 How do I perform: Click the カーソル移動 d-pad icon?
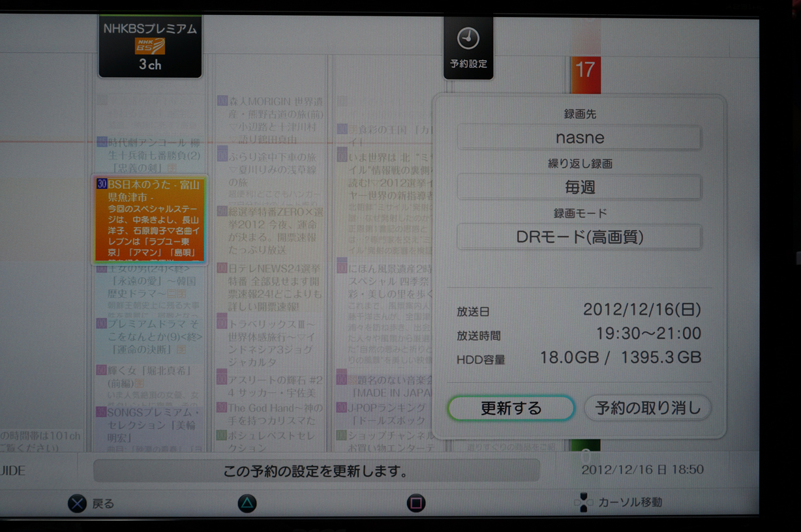click(583, 503)
